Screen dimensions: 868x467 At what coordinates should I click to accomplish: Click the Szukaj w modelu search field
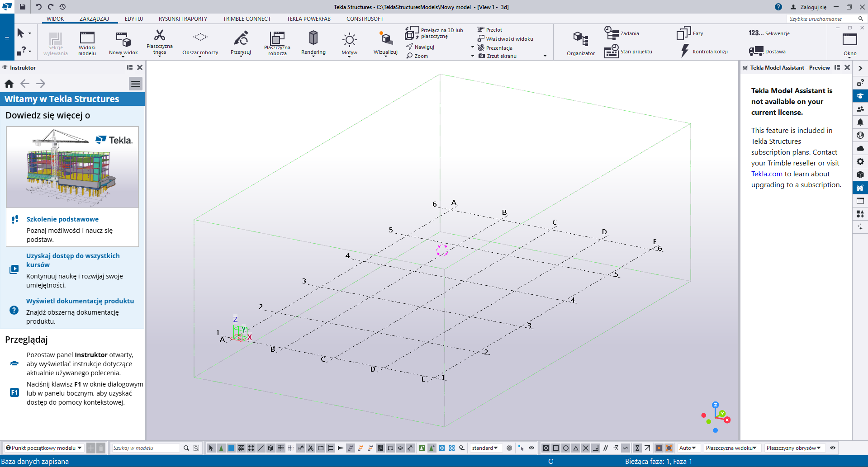coord(146,448)
